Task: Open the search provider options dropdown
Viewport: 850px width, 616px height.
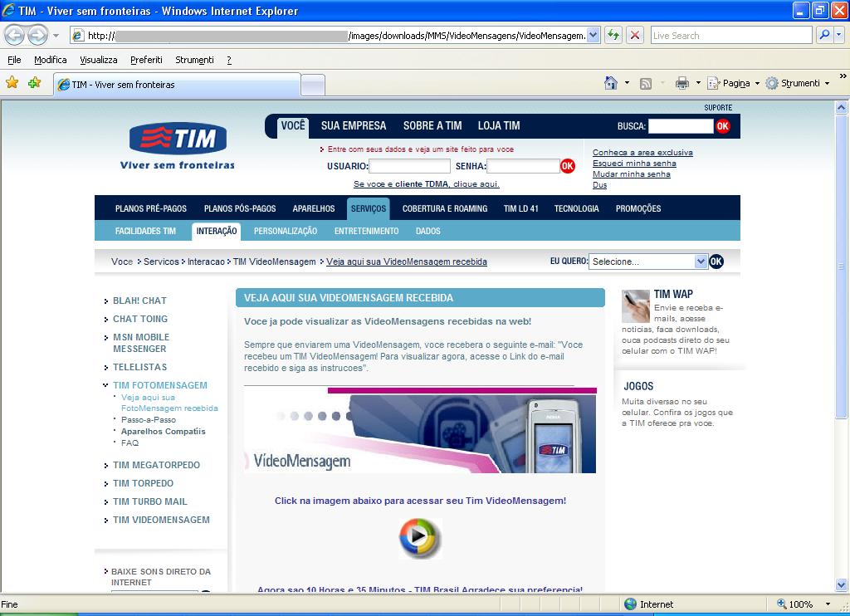Action: coord(838,35)
